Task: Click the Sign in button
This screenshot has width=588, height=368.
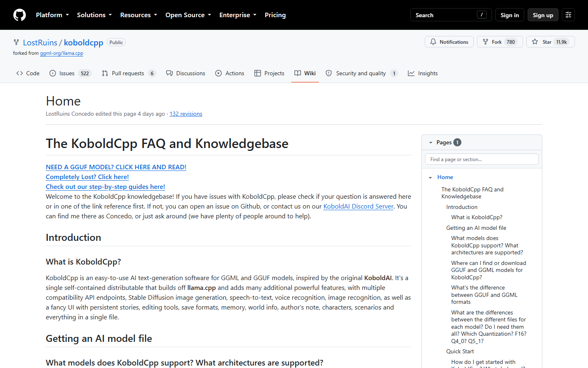Action: pyautogui.click(x=510, y=15)
